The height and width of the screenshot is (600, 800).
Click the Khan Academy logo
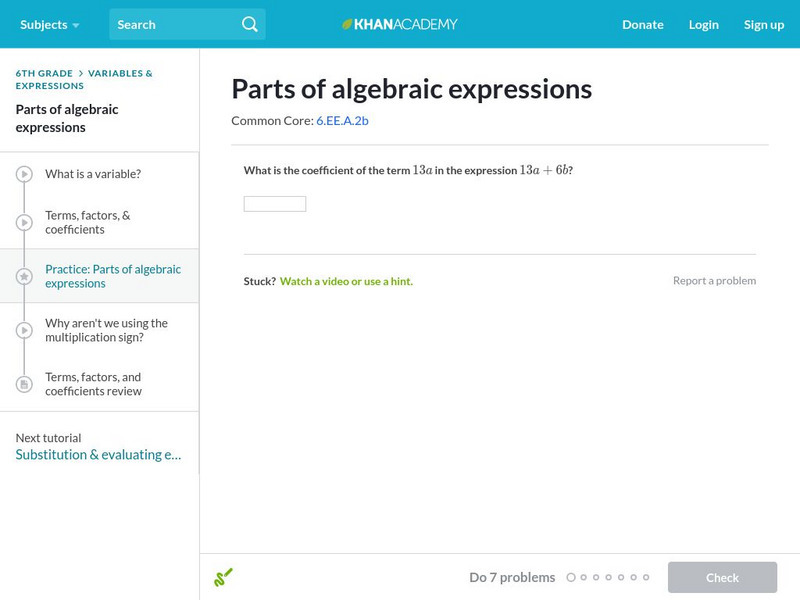(x=400, y=24)
